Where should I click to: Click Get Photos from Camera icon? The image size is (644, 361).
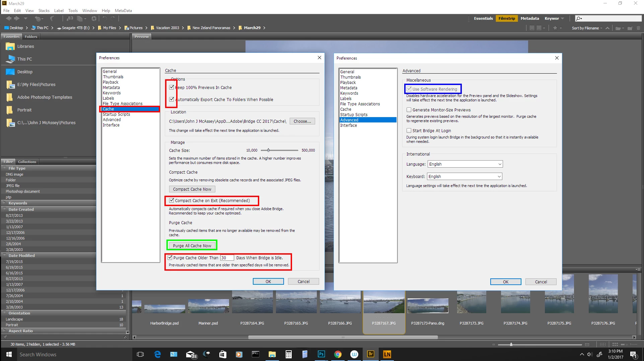tap(70, 18)
